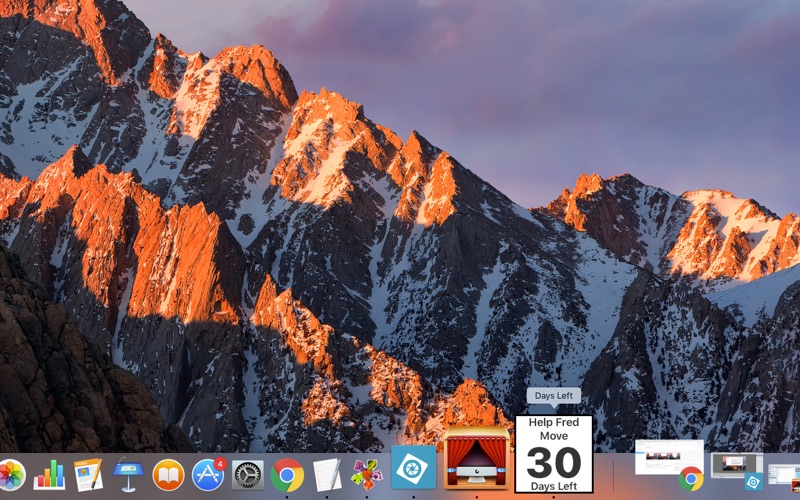Launch Google Chrome from the dock

(287, 475)
